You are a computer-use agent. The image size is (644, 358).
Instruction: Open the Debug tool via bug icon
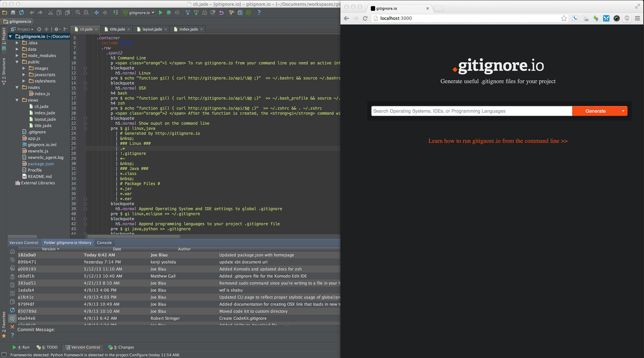pos(169,12)
